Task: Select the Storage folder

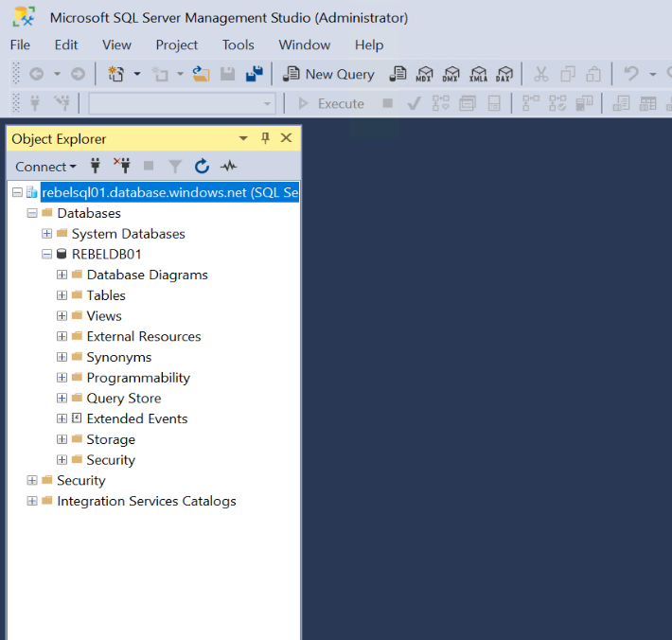Action: click(111, 439)
